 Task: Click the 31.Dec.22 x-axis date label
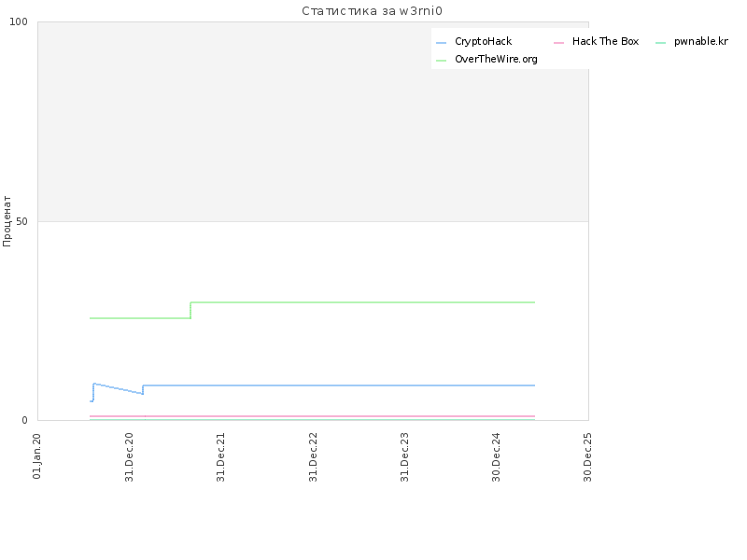[x=313, y=457]
